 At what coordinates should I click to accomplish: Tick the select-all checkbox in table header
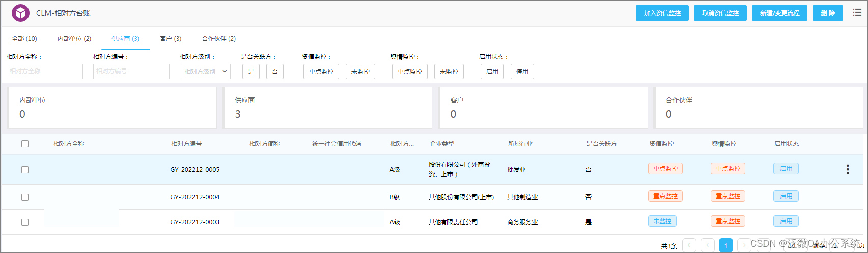(25, 144)
